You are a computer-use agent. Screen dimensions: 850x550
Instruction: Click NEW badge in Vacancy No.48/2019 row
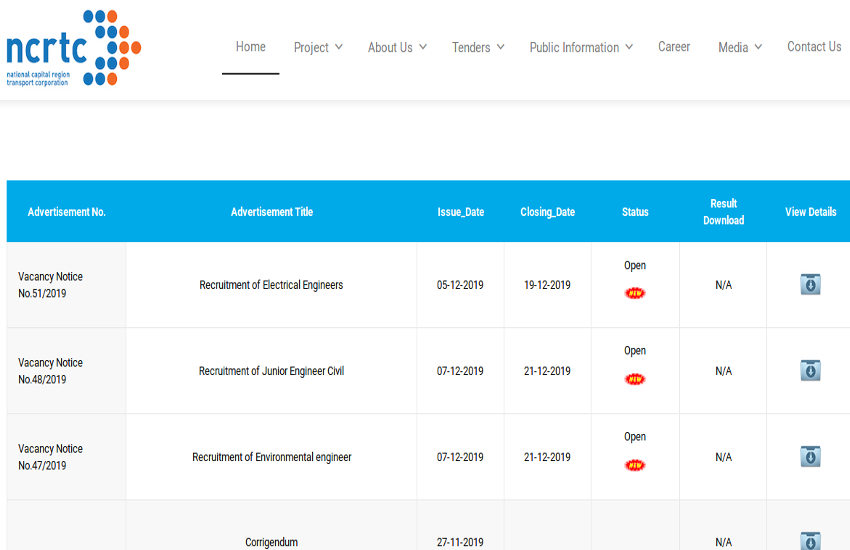635,379
